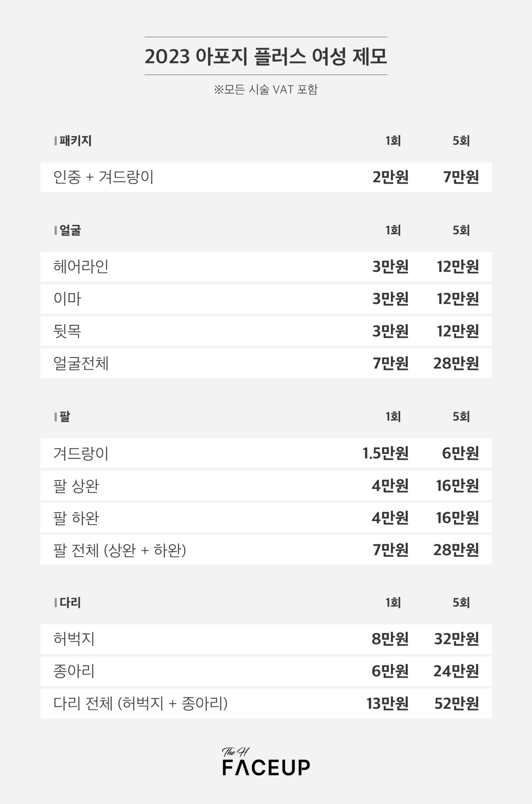
Task: Click the 허벅지 8만원 price
Action: (390, 639)
